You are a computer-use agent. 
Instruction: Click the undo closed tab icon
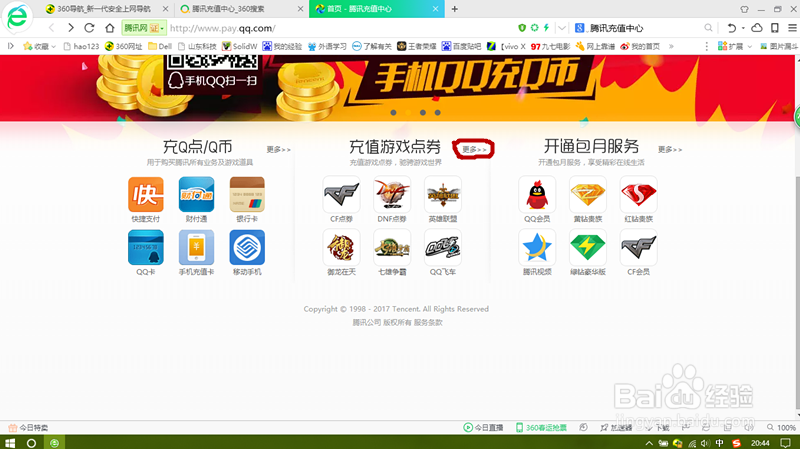732,28
